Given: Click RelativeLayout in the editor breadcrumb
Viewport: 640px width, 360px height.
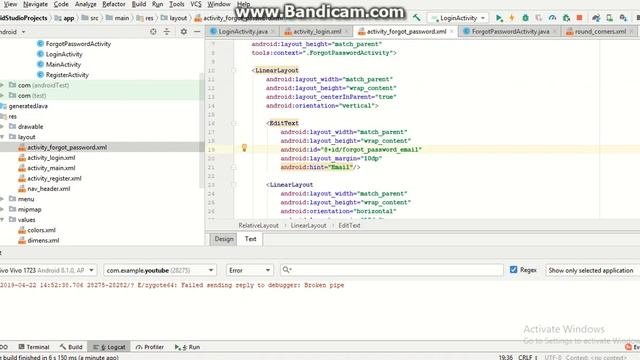Looking at the screenshot, I should coord(258,225).
